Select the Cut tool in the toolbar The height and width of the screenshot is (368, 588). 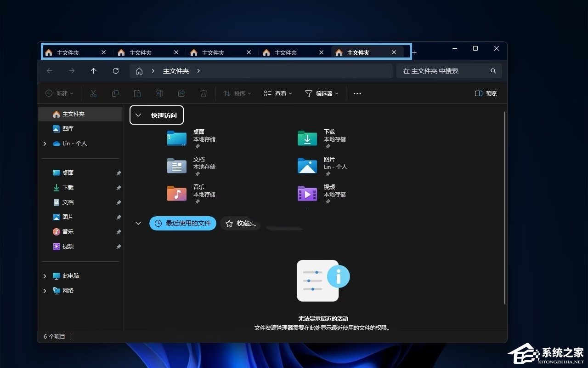click(93, 93)
